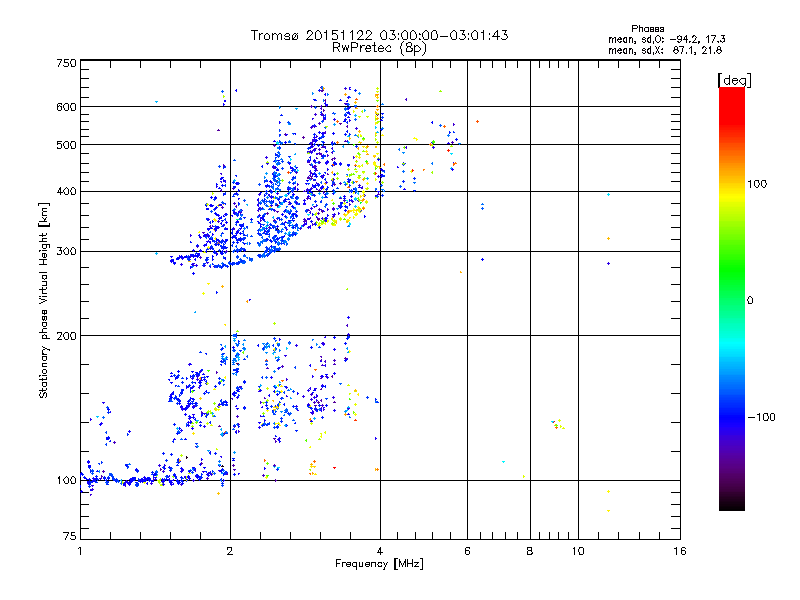The image size is (800, 600).
Task: Click the x-axis tick label '16'
Action: point(680,551)
